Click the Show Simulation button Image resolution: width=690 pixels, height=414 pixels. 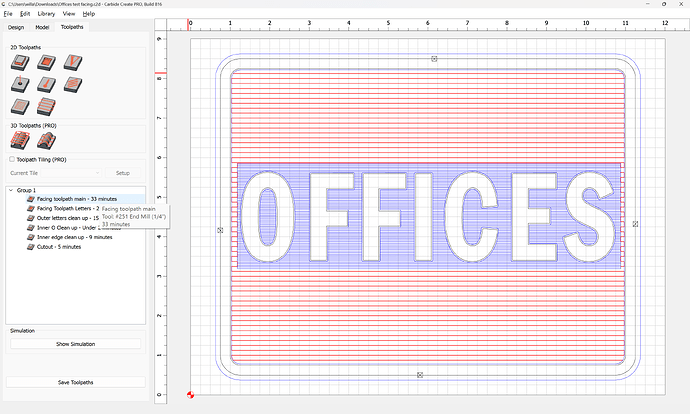coord(75,344)
